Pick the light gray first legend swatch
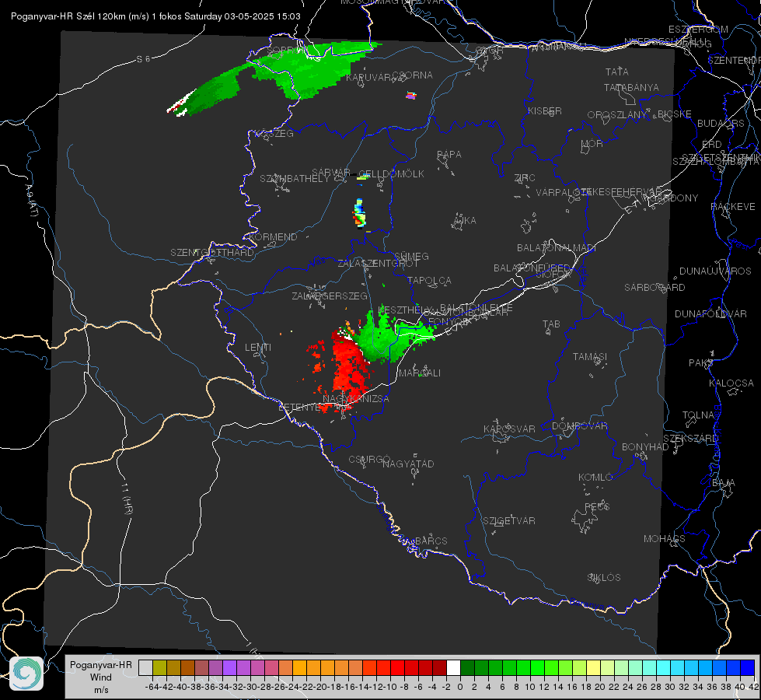 click(x=145, y=667)
